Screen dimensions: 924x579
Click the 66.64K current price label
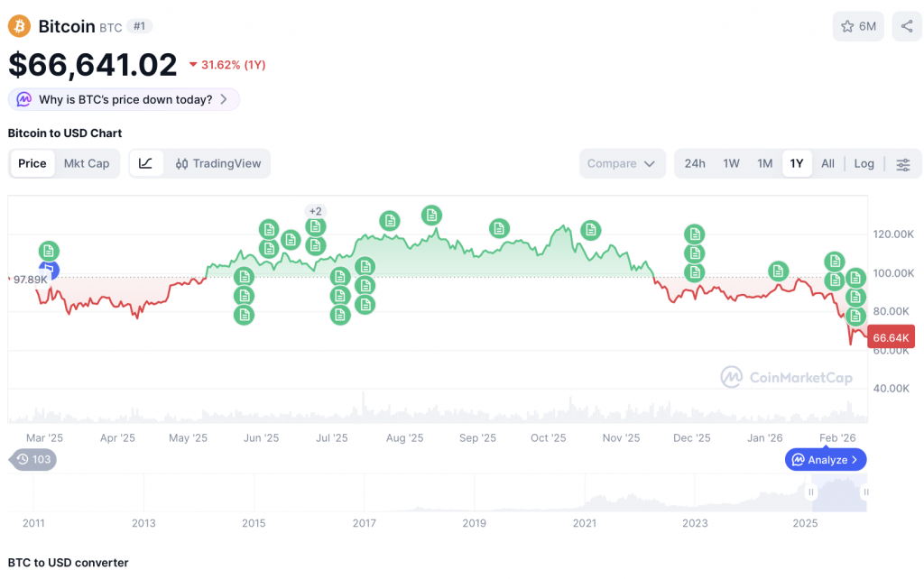pyautogui.click(x=890, y=337)
